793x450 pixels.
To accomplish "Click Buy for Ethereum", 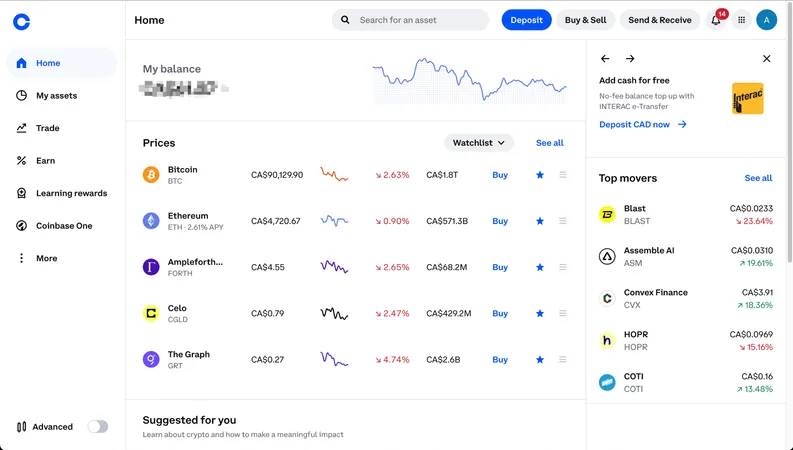I will [500, 221].
